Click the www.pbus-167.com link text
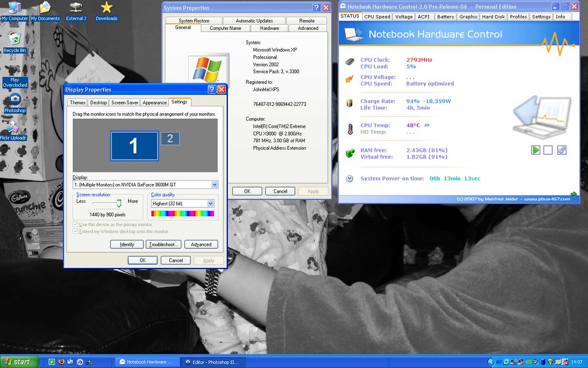The image size is (588, 368). (x=547, y=198)
